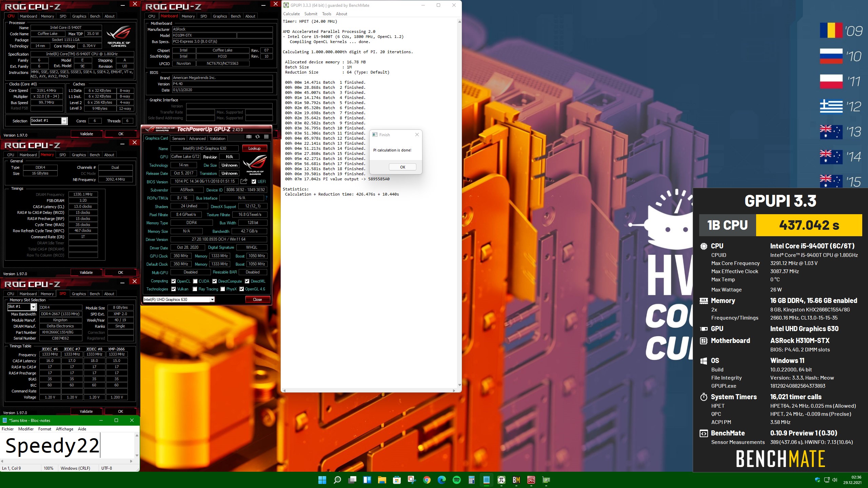
Task: Click 'XMP-2666' column header in Timings Table
Action: pyautogui.click(x=116, y=349)
